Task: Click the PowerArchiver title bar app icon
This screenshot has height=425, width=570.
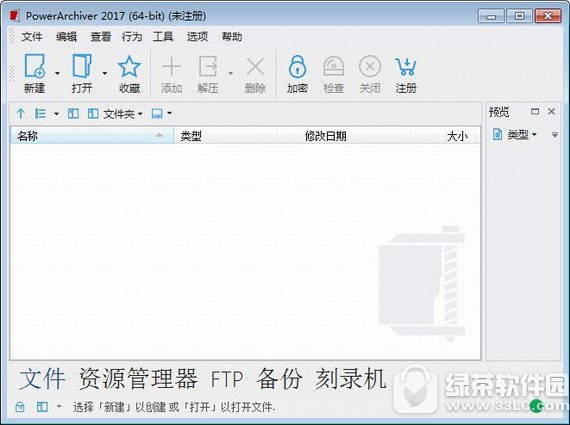Action: pos(15,16)
